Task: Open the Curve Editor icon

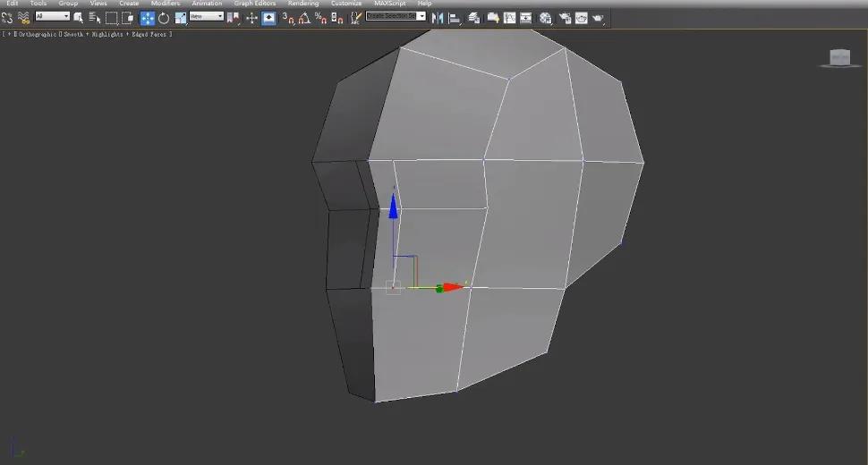Action: [x=509, y=18]
